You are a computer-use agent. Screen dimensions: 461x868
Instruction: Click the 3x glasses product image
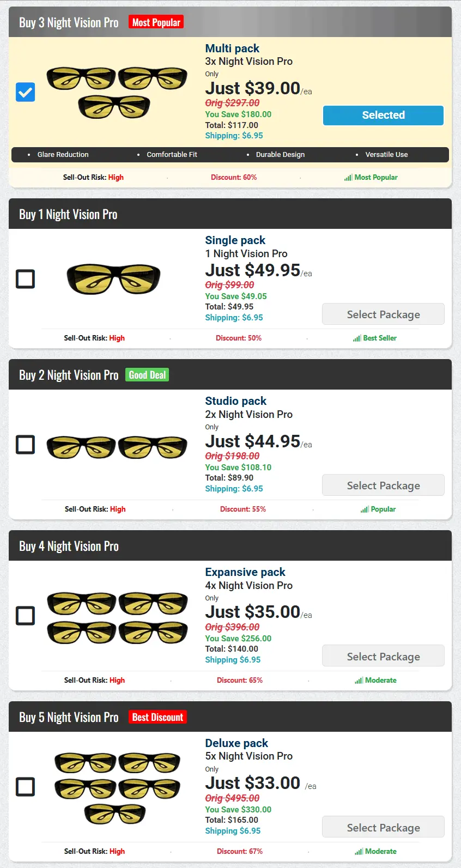(x=116, y=90)
